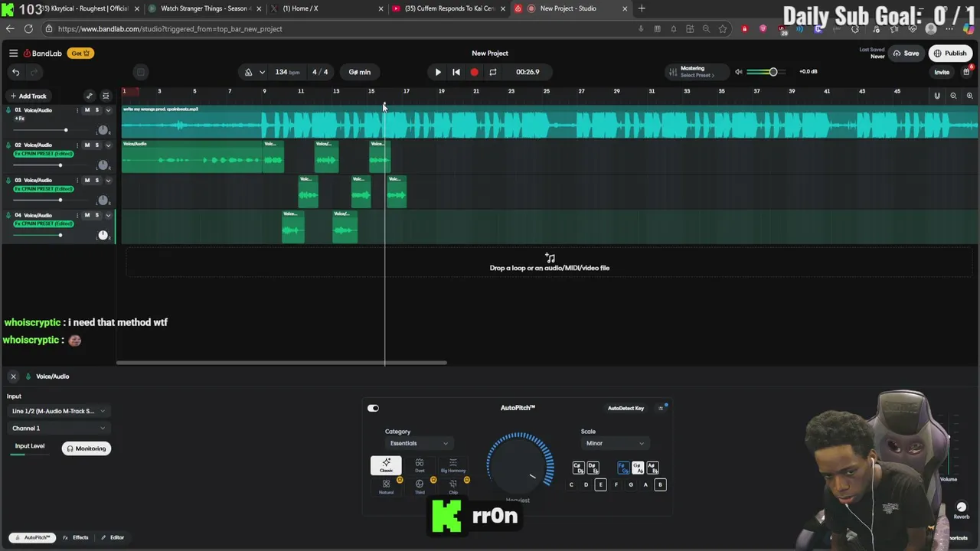Adjust the master volume slider
Viewport: 980px width, 551px height.
(765, 72)
